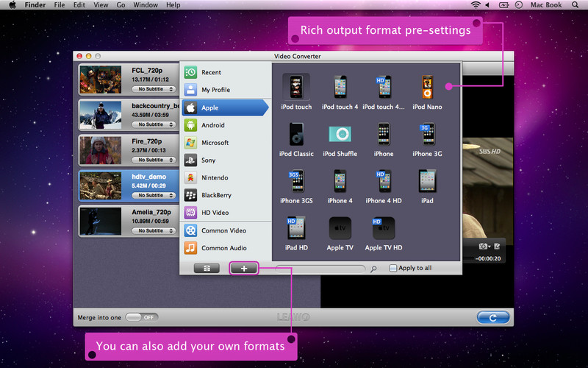Open the Edit menu
The height and width of the screenshot is (368, 588).
(79, 5)
